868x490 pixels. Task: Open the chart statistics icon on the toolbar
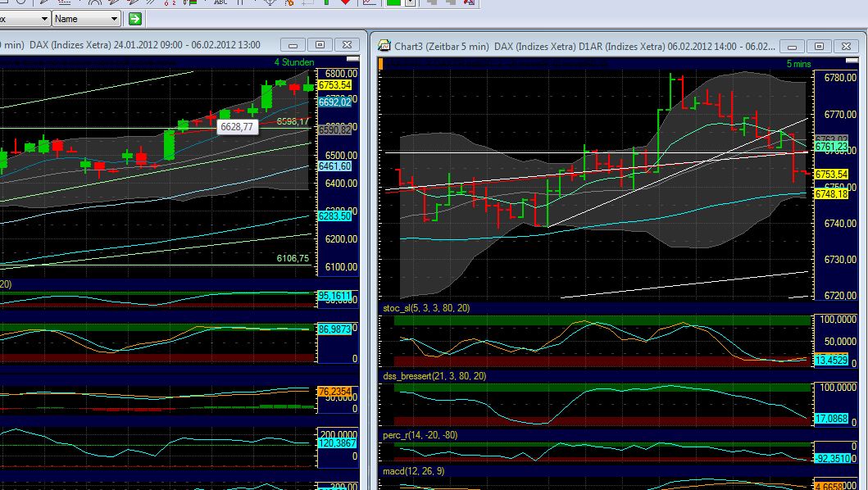tap(369, 3)
